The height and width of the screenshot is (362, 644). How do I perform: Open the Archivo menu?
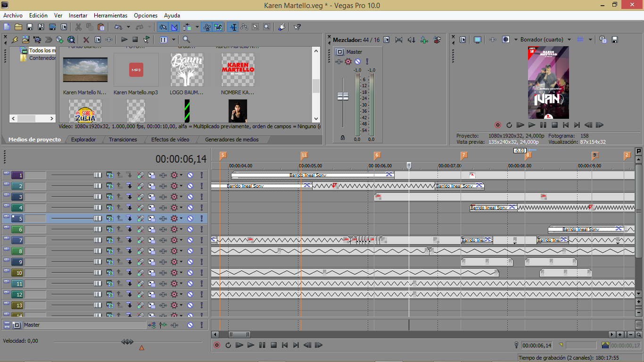[x=13, y=16]
